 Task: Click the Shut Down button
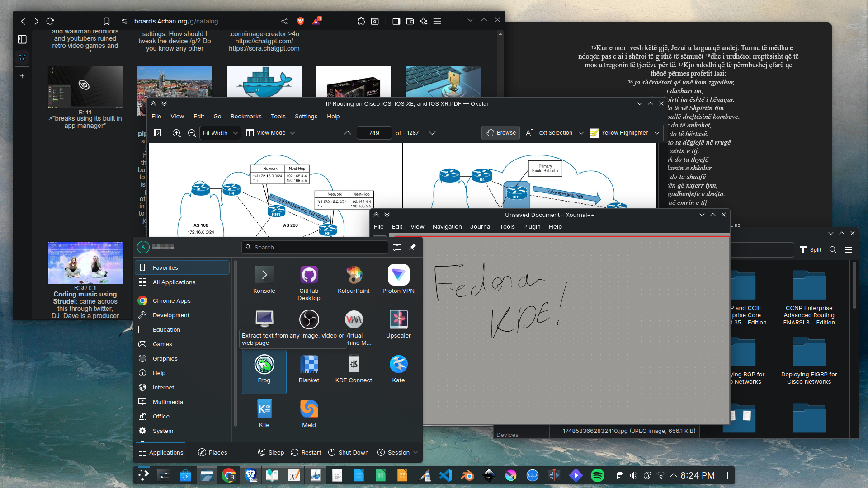(348, 452)
